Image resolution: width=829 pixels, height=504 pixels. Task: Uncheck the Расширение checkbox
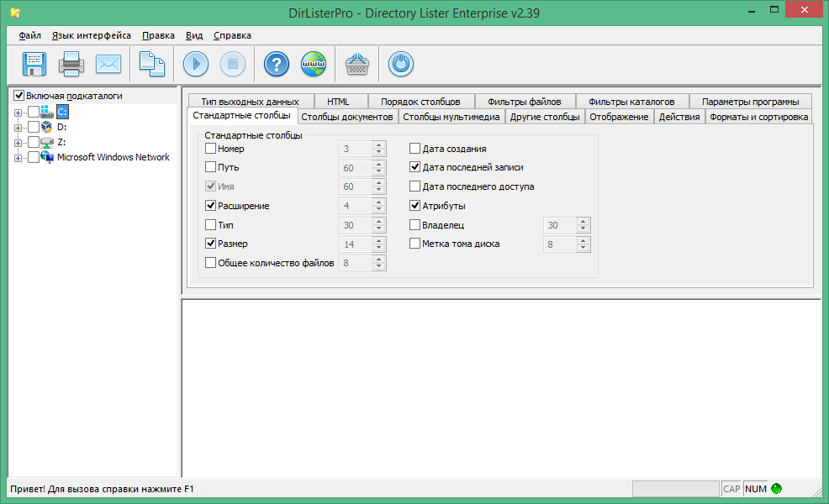coord(210,206)
